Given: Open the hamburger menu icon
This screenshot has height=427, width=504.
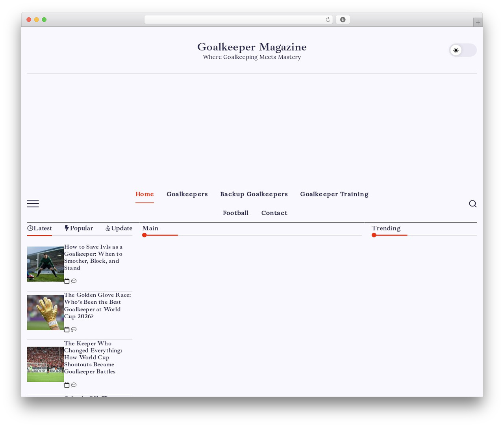Looking at the screenshot, I should (33, 203).
